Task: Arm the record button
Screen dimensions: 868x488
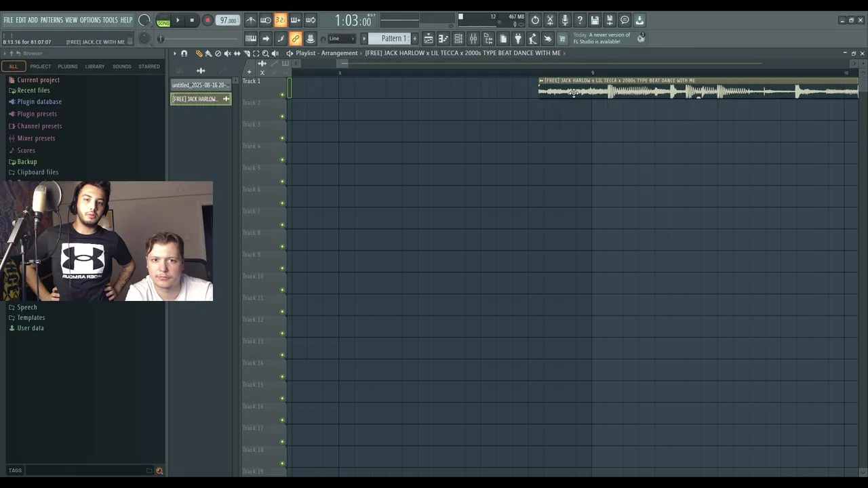Action: point(208,20)
